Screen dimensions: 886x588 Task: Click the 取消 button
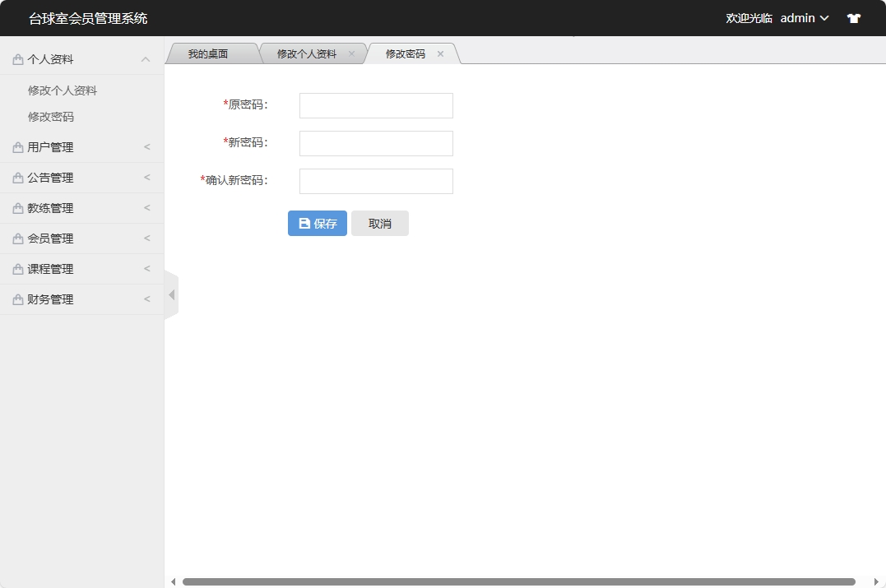[380, 223]
